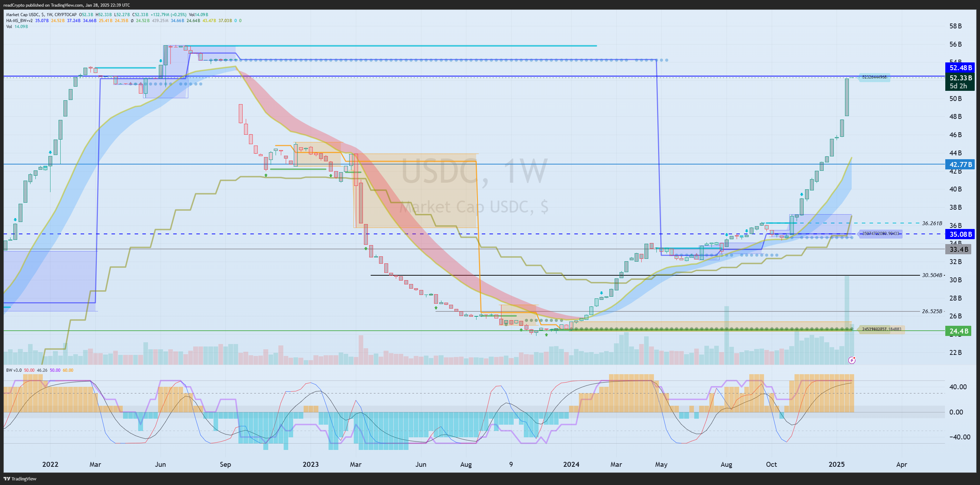Click the pink lightning bolt event icon
The image size is (980, 485).
click(852, 360)
